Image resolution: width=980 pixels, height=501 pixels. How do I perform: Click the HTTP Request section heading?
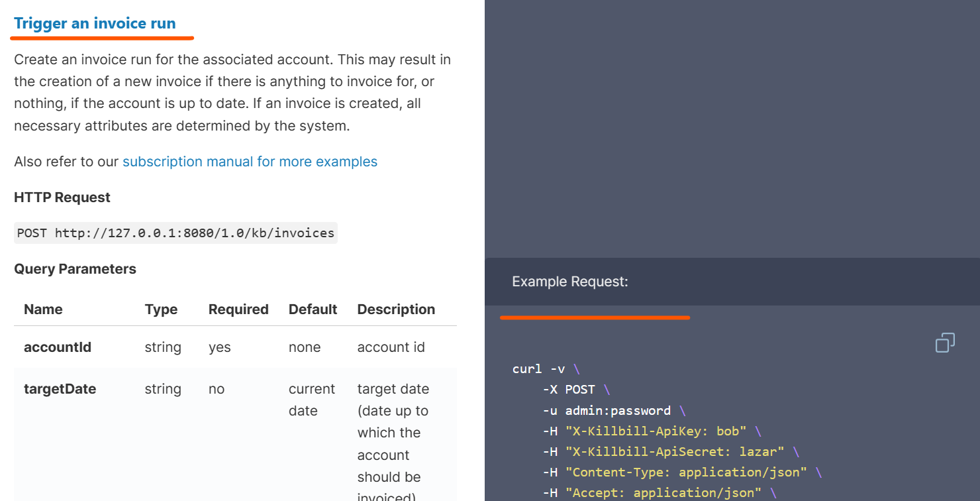(x=62, y=197)
